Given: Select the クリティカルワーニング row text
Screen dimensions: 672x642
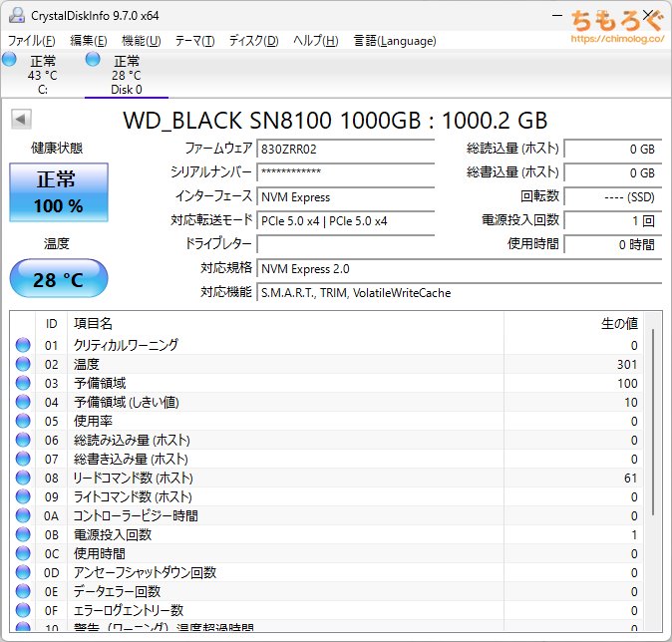Looking at the screenshot, I should [x=126, y=345].
